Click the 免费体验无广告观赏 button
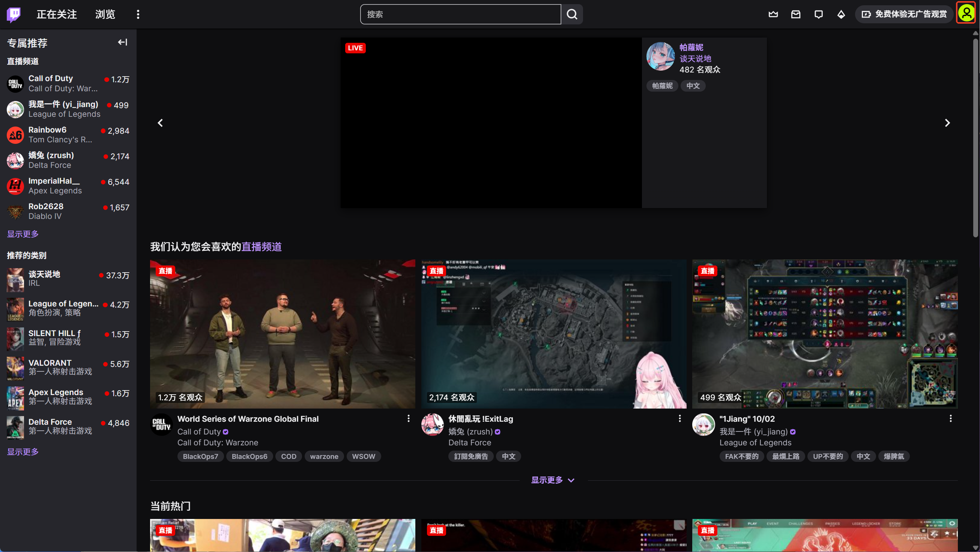Screen dimensions: 980x552 (904, 15)
